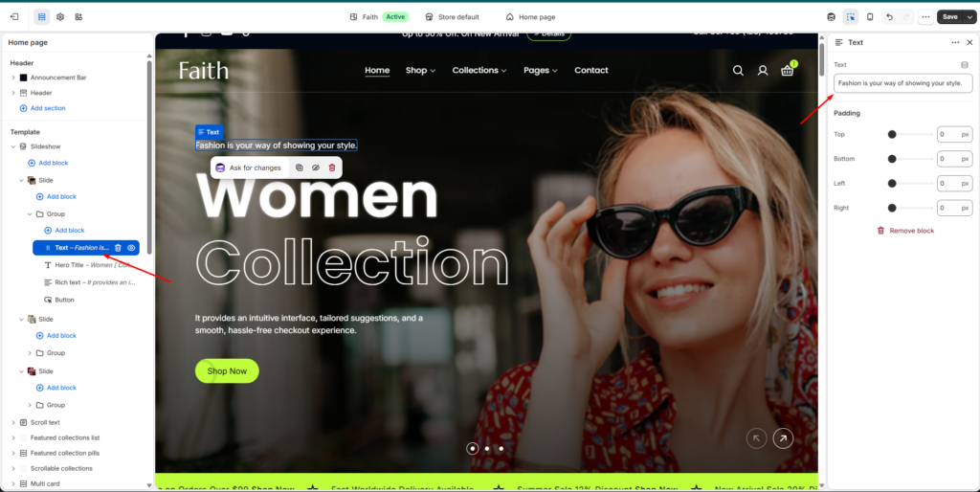Image resolution: width=980 pixels, height=492 pixels.
Task: Open the Sections panel icon
Action: pyautogui.click(x=42, y=17)
